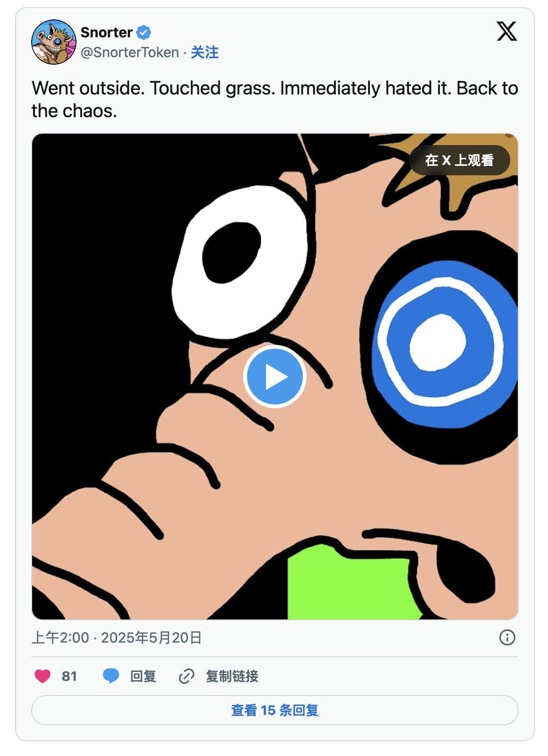Click the Snorter display name
This screenshot has height=756, width=548.
[107, 33]
